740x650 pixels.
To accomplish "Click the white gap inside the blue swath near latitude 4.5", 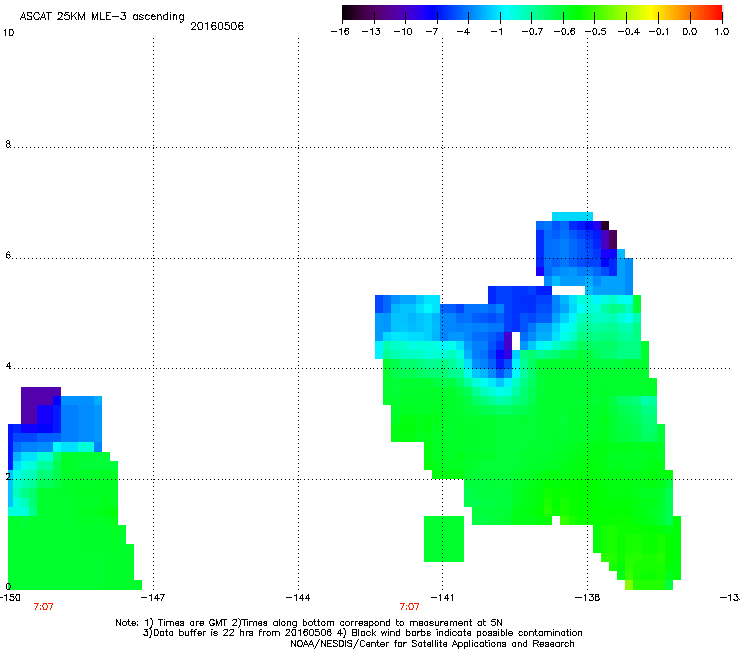I will 516,341.
